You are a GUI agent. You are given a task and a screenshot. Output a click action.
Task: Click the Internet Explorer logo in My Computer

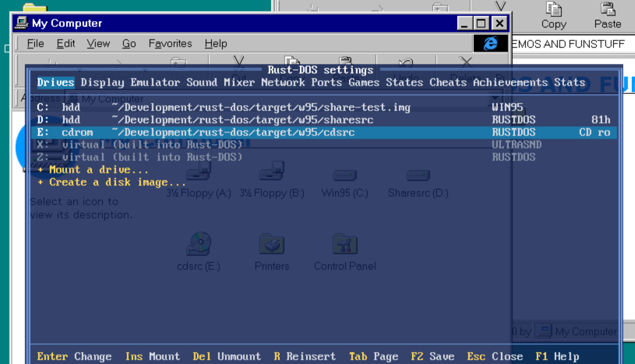click(x=491, y=43)
